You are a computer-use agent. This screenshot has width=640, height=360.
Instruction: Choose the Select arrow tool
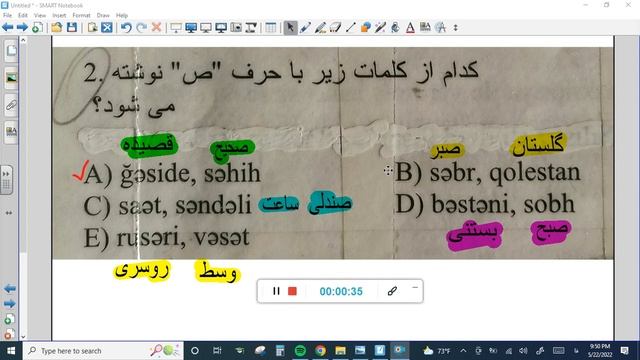point(290,27)
